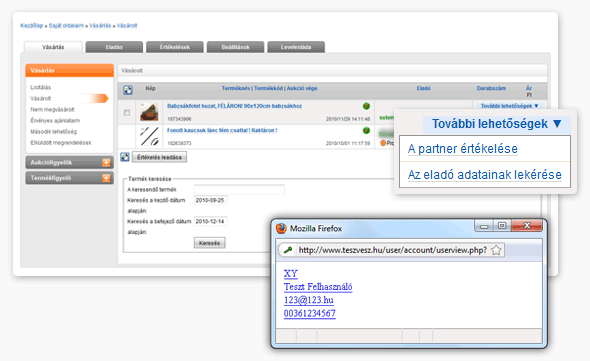Image resolution: width=590 pixels, height=361 pixels.
Task: Select Nem megvásárolt in sidebar
Action: click(x=52, y=110)
